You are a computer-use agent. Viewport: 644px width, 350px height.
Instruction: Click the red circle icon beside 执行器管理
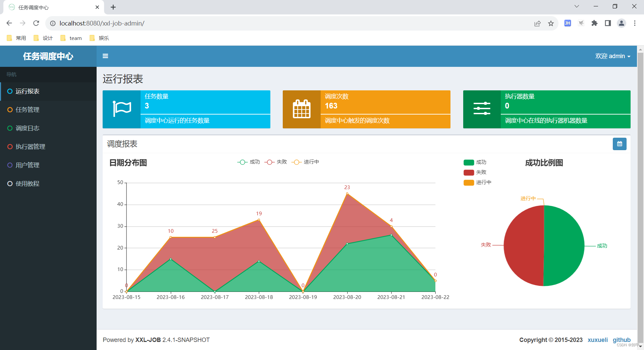coord(10,147)
